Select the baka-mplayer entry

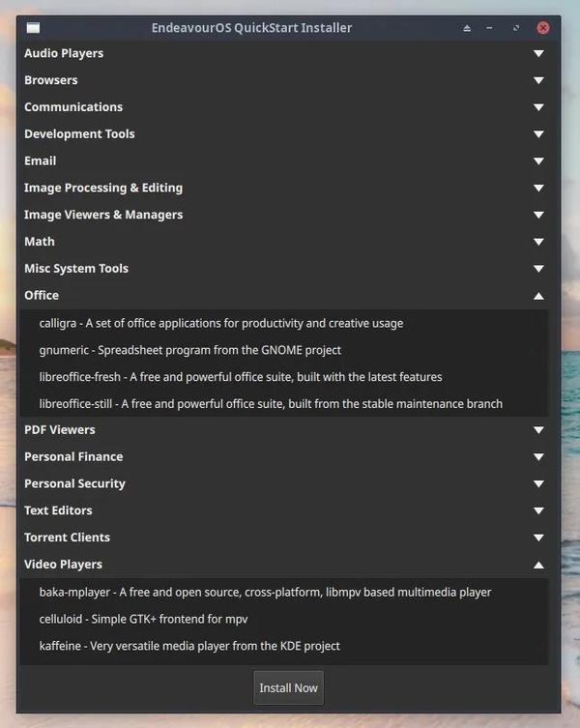point(265,592)
